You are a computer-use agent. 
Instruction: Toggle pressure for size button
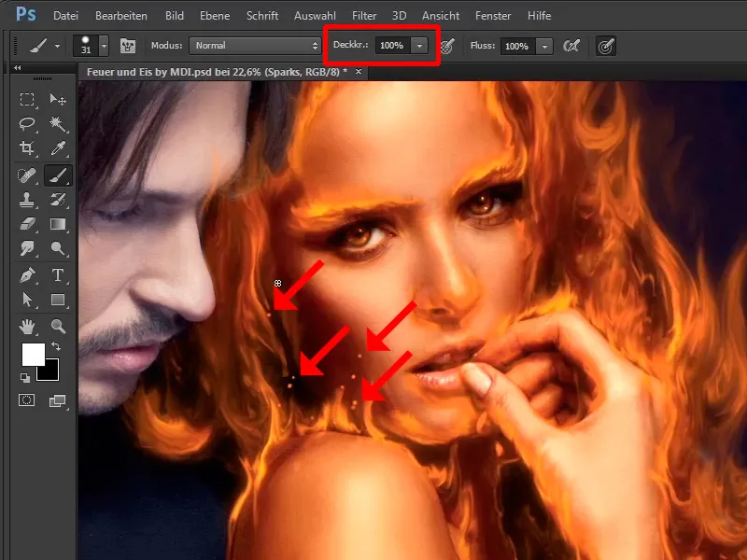(x=606, y=46)
